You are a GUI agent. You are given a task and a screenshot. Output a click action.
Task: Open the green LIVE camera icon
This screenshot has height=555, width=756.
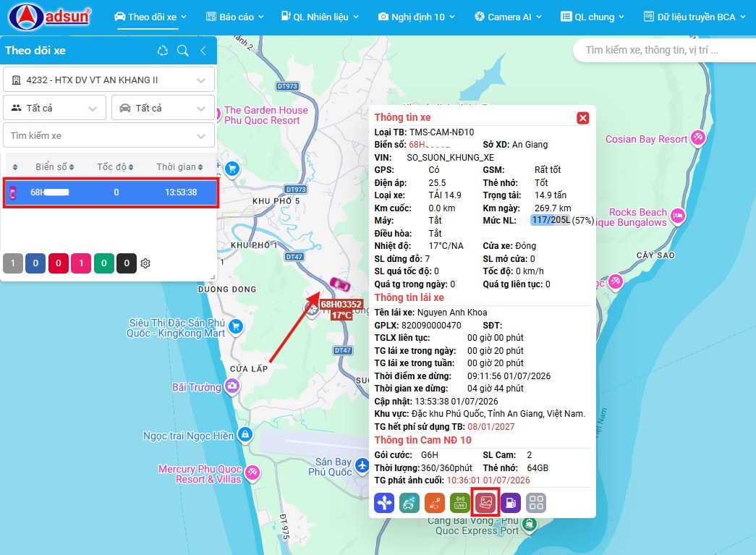[x=460, y=503]
